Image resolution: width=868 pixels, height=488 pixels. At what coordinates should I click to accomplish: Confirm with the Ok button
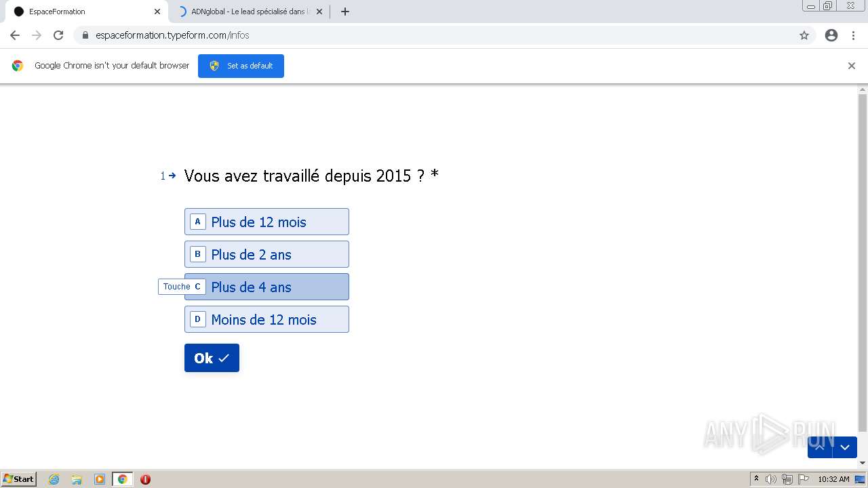point(212,358)
